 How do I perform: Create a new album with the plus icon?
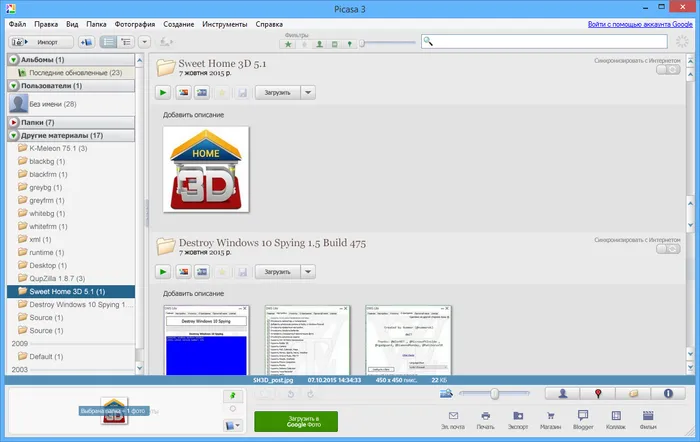coord(86,42)
